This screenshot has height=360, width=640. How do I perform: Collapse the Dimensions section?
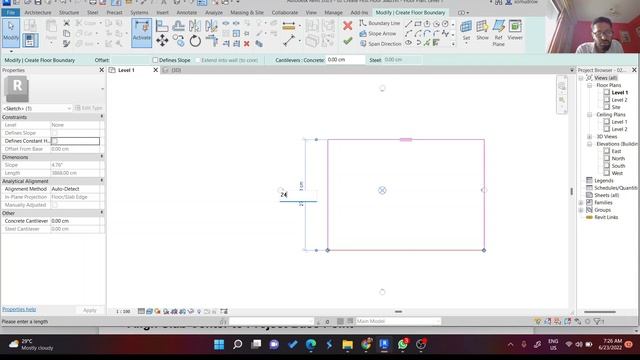pyautogui.click(x=102, y=157)
